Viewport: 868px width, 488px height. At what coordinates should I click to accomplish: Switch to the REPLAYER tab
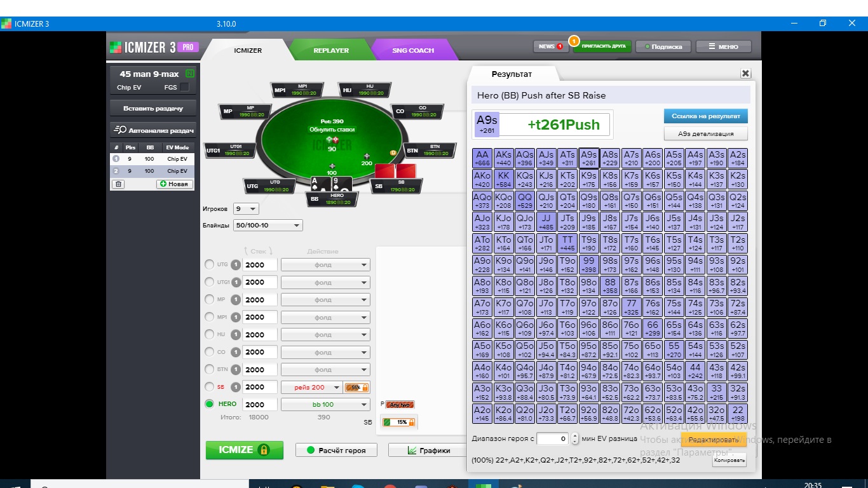[x=331, y=50]
